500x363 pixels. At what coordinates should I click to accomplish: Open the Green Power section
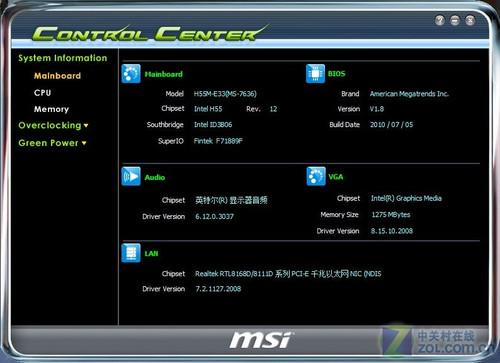(x=48, y=143)
